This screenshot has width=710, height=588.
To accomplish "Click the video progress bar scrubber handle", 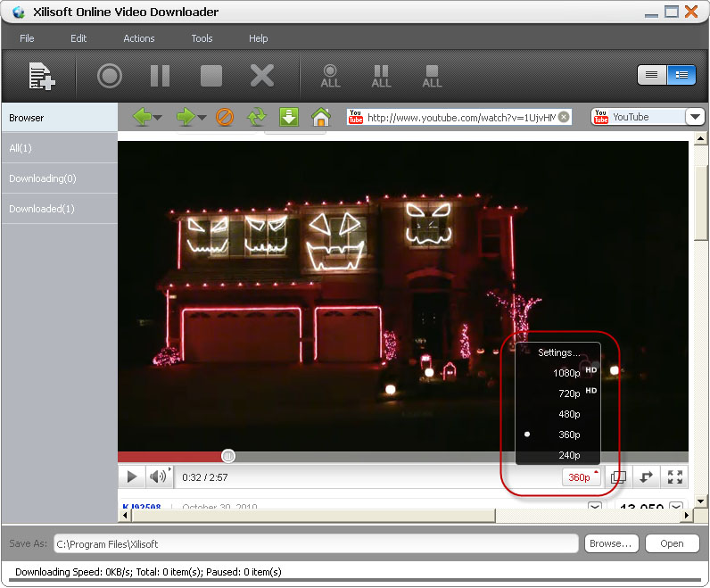I will pos(228,456).
